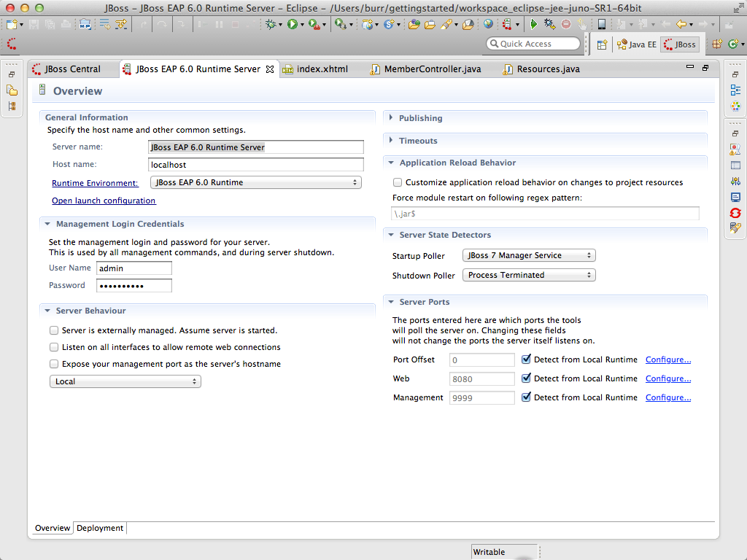Collapse the Server State Detectors section
747x560 pixels.
tap(391, 235)
